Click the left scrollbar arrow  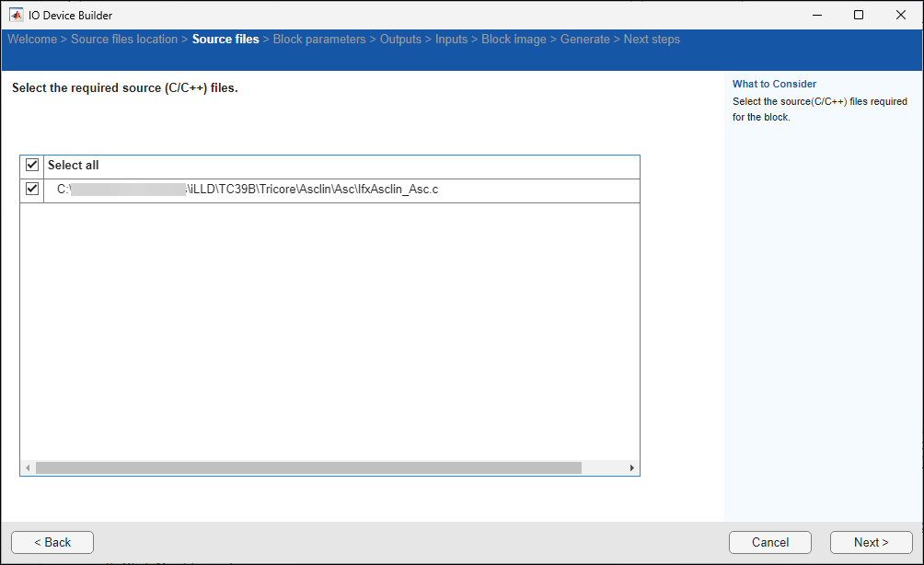tap(28, 467)
